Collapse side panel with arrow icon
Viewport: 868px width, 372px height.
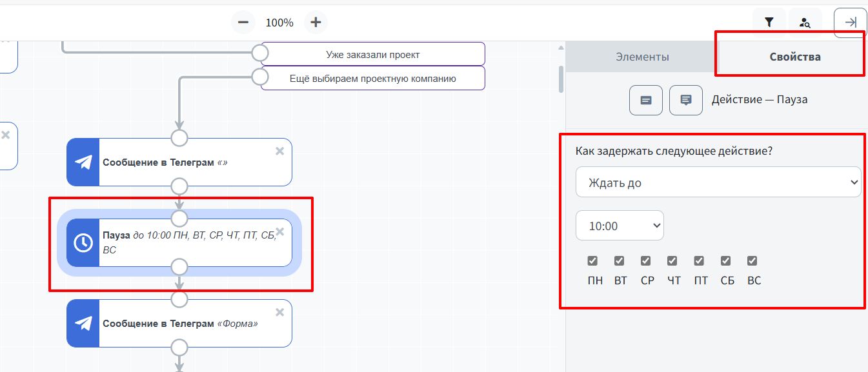click(x=851, y=23)
